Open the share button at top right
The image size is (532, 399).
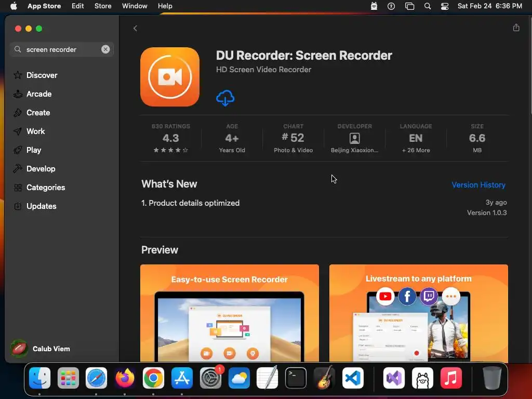(516, 28)
